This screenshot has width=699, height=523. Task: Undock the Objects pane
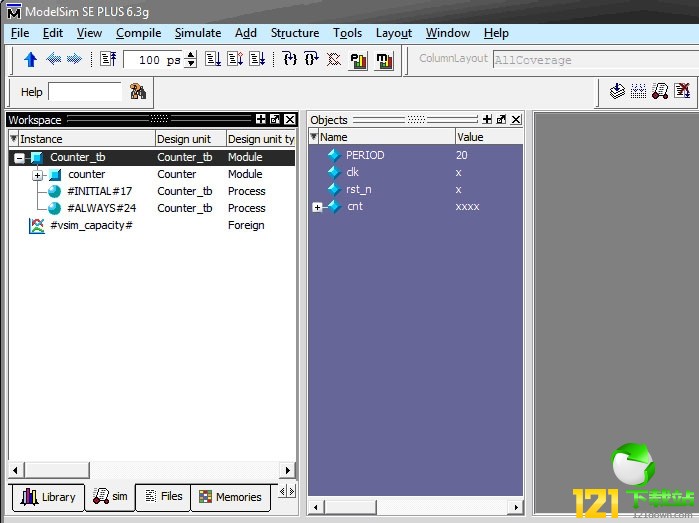click(x=502, y=119)
